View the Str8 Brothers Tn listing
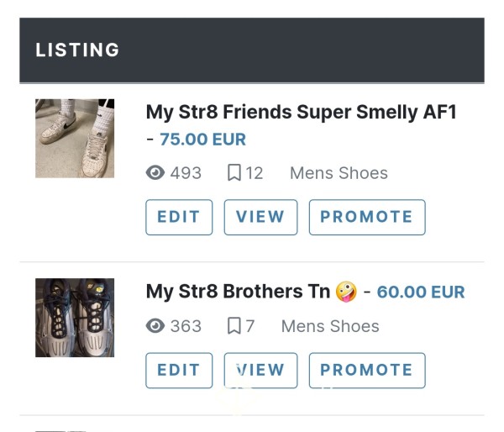504x432 pixels. (260, 371)
